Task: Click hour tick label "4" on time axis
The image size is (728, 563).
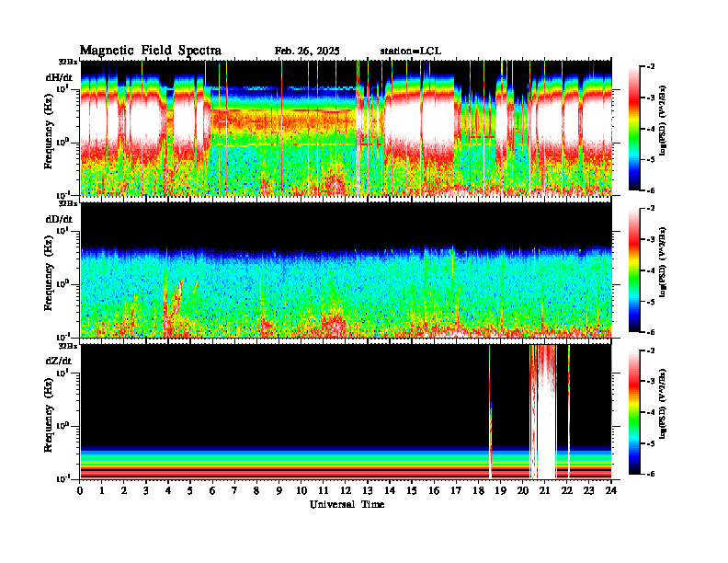Action: coord(168,490)
